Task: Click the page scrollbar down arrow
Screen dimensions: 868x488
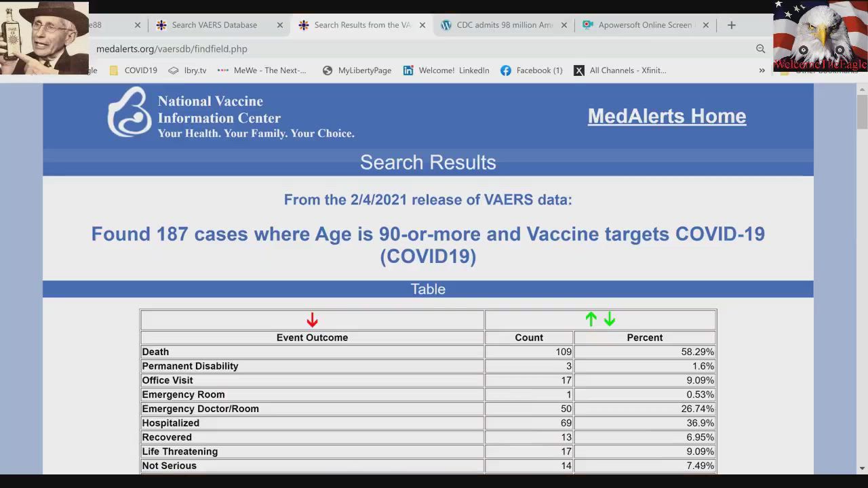Action: 862,468
